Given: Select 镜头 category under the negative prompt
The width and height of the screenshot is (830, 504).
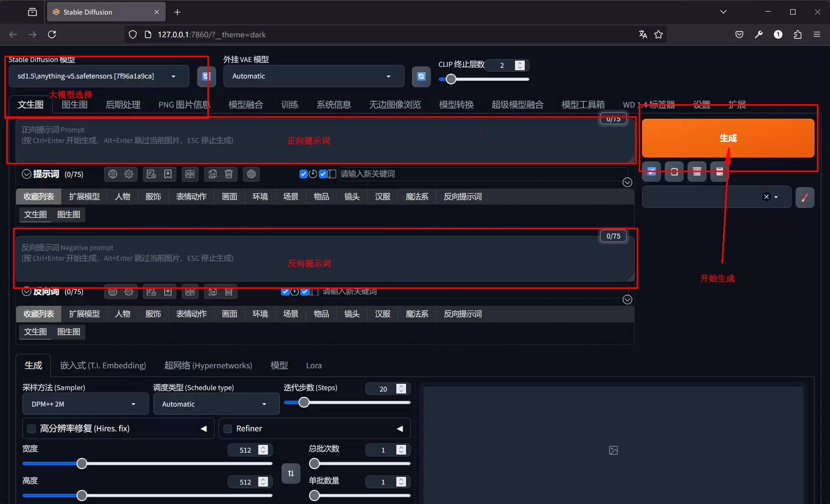Looking at the screenshot, I should click(x=352, y=314).
